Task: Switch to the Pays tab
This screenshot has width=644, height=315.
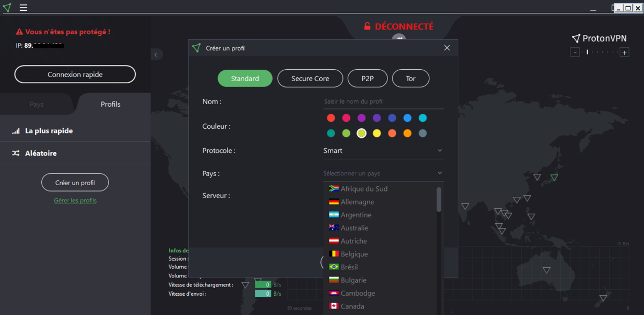Action: coord(36,104)
